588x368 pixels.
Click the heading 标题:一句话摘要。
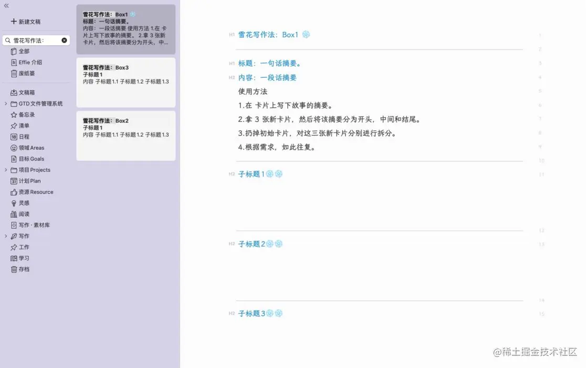tap(270, 64)
